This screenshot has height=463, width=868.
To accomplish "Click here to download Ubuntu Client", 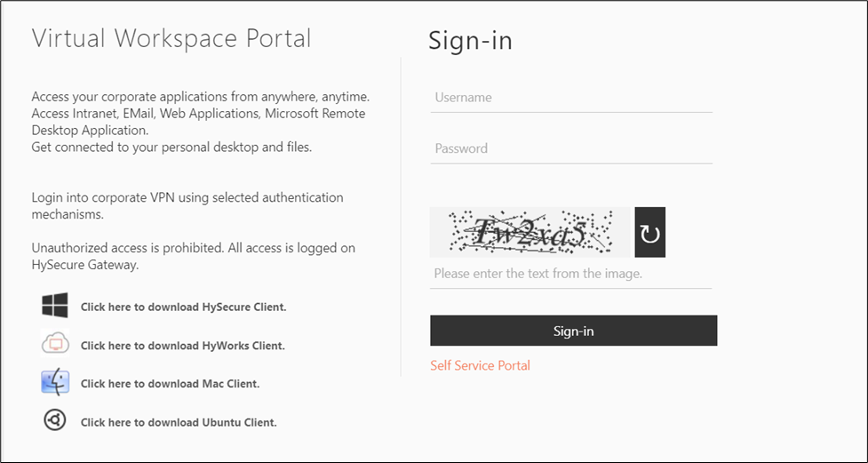I will pyautogui.click(x=179, y=423).
